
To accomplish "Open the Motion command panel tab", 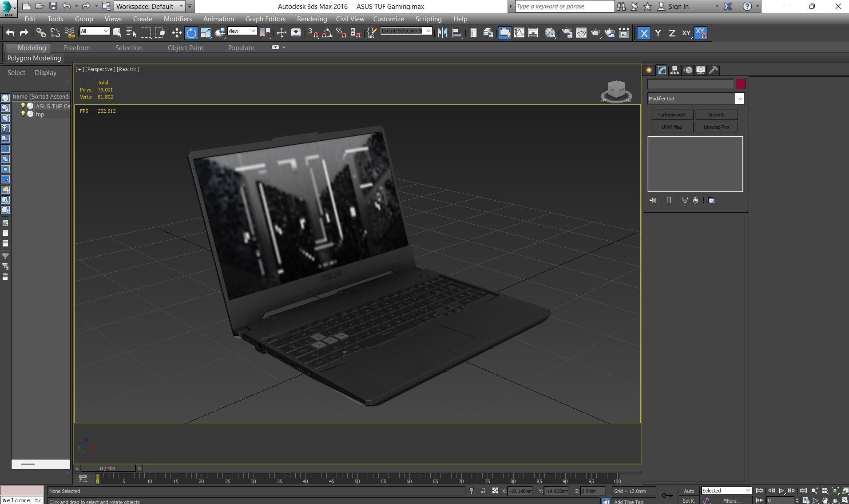I will (688, 70).
